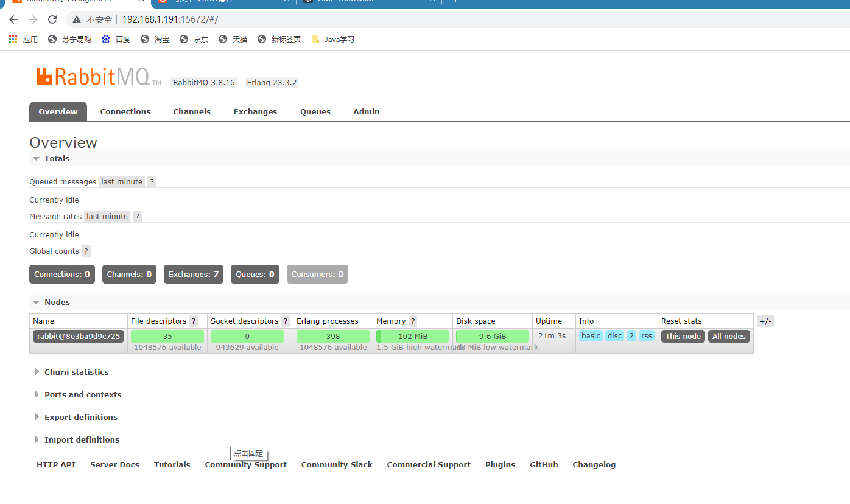Click help icon next to Message rates
Viewport: 850px width, 504px height.
tap(137, 216)
